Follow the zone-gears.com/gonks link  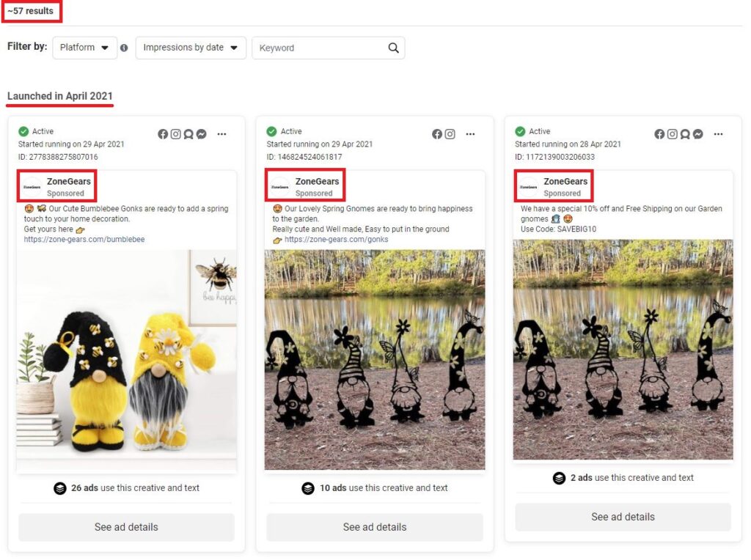coord(336,240)
